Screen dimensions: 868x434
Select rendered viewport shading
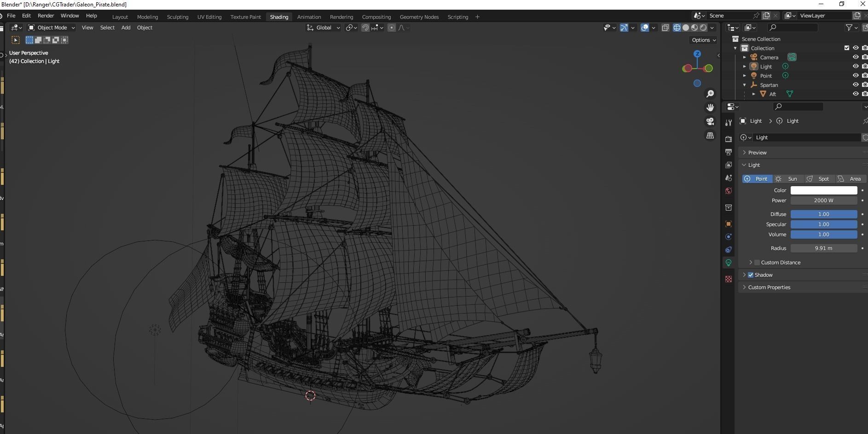703,28
